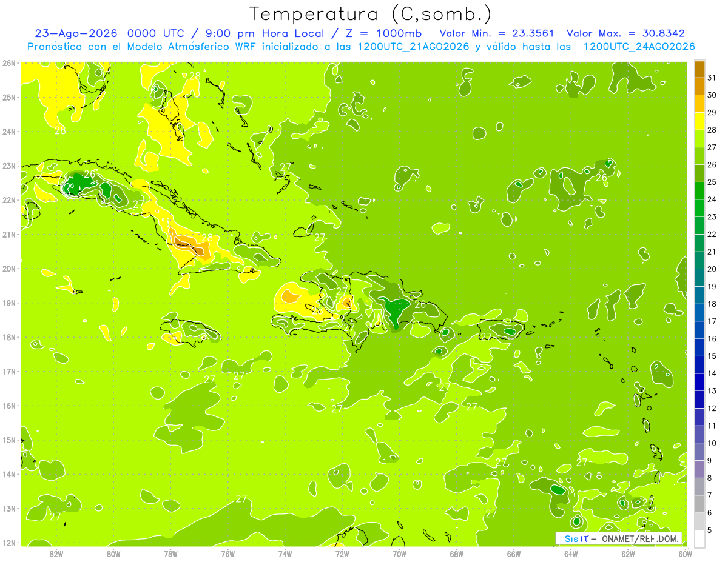Click the 23N latitude axis label
The width and height of the screenshot is (728, 562).
[x=8, y=166]
